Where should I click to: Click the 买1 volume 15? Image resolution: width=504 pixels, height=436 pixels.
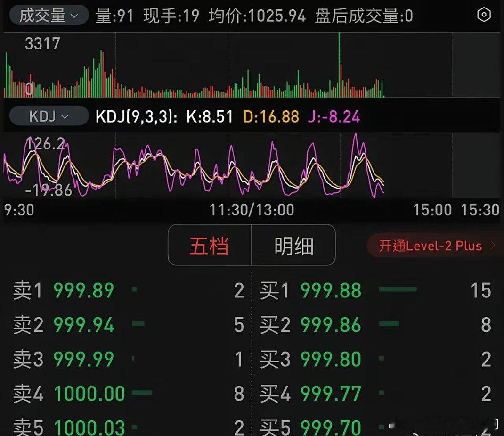coord(480,291)
